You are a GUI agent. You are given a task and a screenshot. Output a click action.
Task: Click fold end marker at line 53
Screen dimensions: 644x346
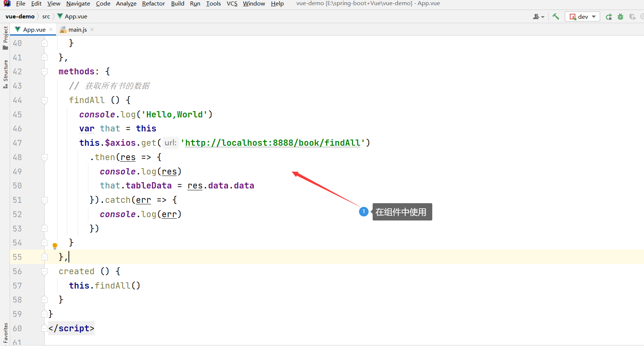click(x=45, y=228)
